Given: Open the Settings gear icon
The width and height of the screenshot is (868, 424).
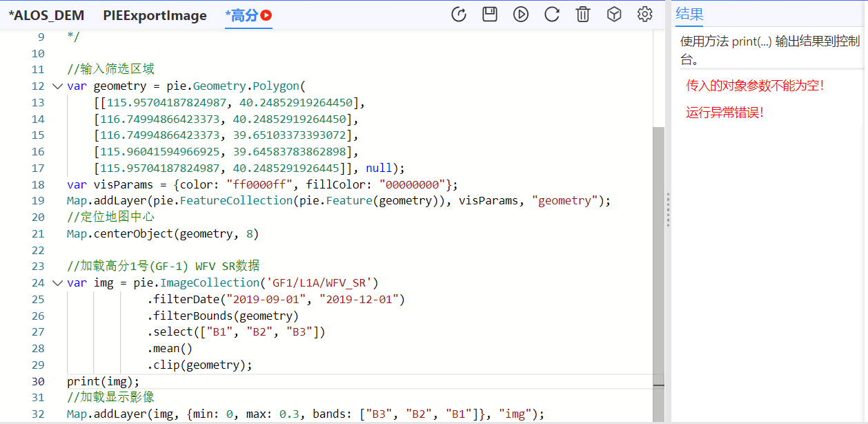Looking at the screenshot, I should tap(644, 14).
